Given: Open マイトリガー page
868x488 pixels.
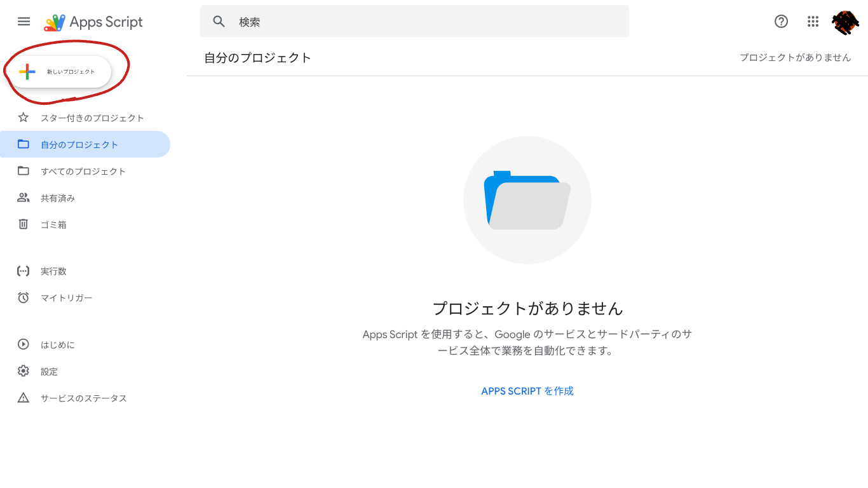Looking at the screenshot, I should 85,298.
